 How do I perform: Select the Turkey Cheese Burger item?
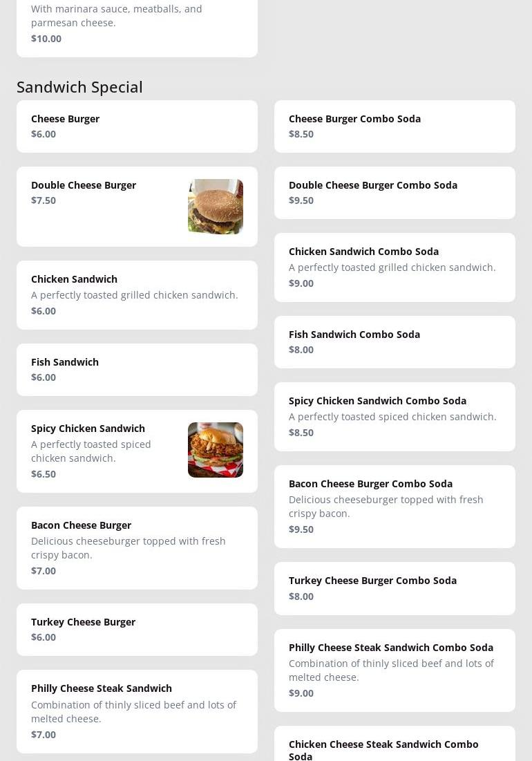[x=137, y=630]
